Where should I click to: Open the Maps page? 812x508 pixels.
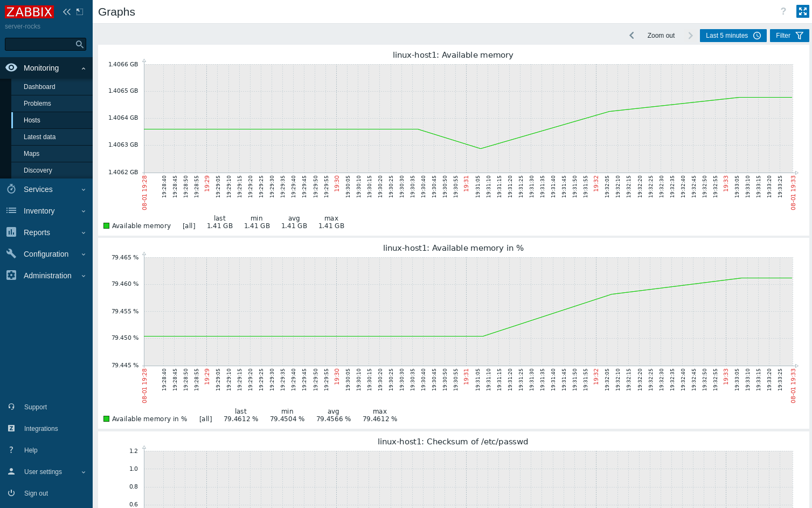[x=31, y=154]
